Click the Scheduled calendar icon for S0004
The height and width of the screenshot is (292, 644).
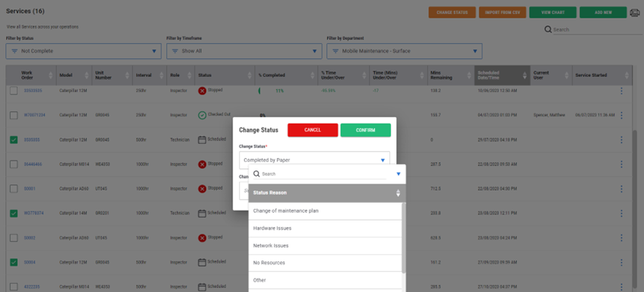pyautogui.click(x=202, y=262)
